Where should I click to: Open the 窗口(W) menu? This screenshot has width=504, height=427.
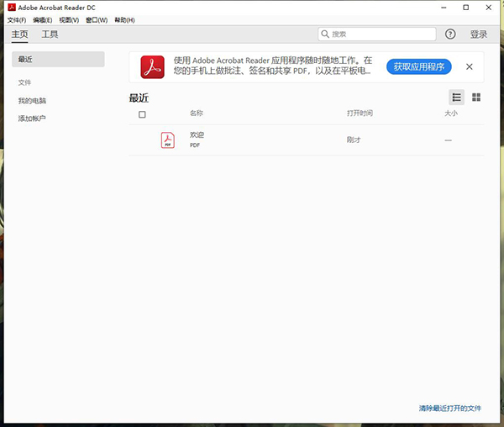coord(97,19)
